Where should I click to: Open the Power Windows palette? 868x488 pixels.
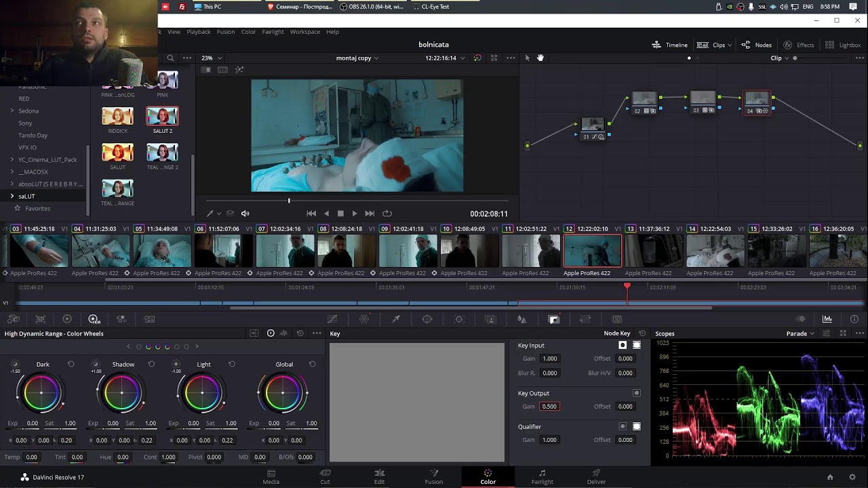click(x=427, y=319)
